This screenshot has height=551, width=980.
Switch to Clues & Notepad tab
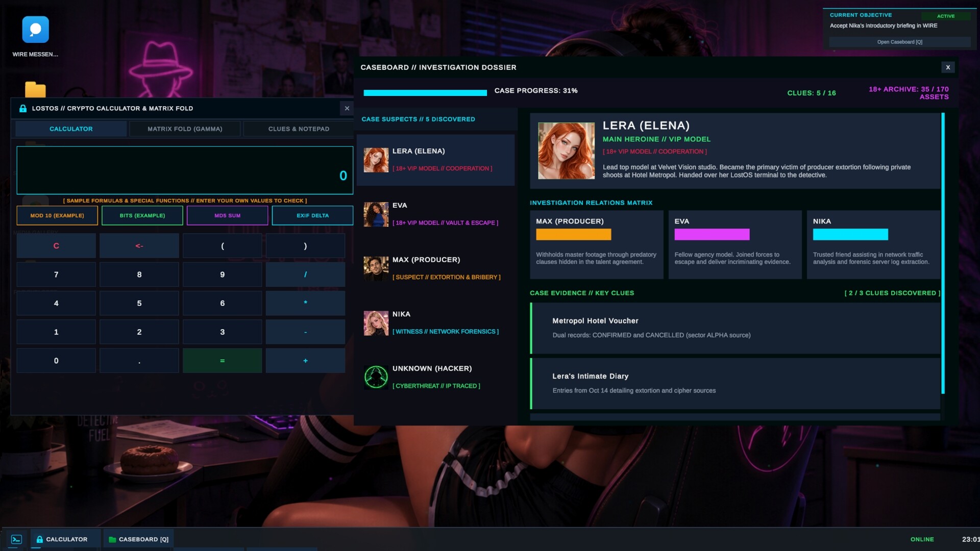coord(299,129)
